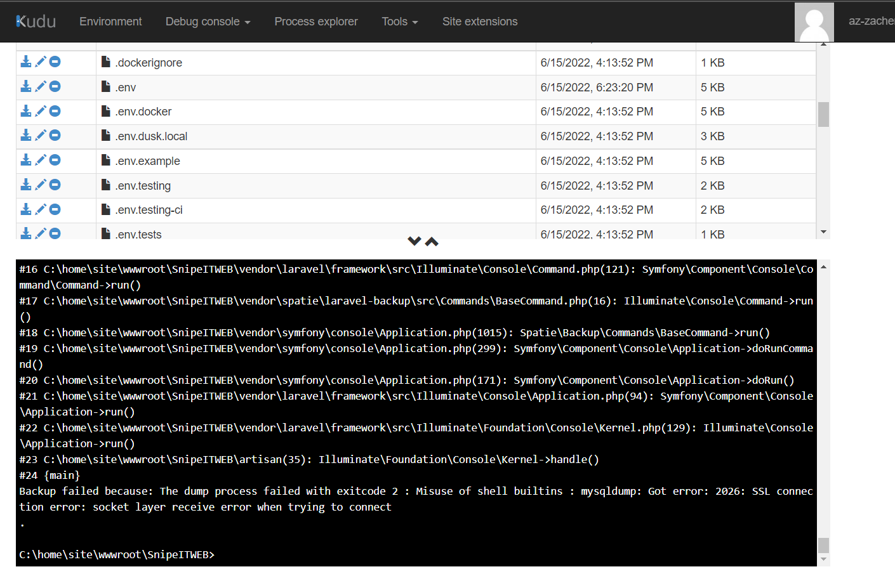This screenshot has width=895, height=588.
Task: Download the .dockerignore file
Action: point(25,62)
